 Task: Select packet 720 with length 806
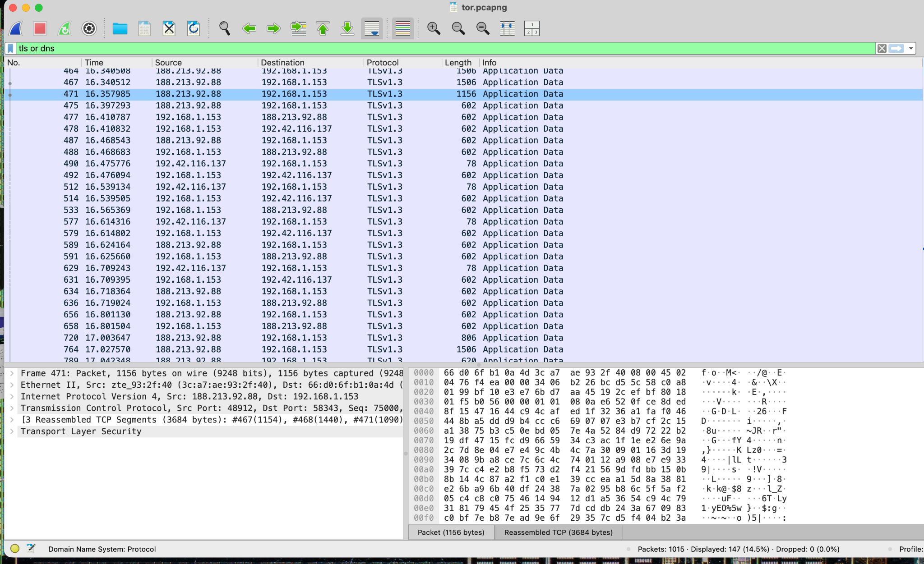[x=463, y=338]
